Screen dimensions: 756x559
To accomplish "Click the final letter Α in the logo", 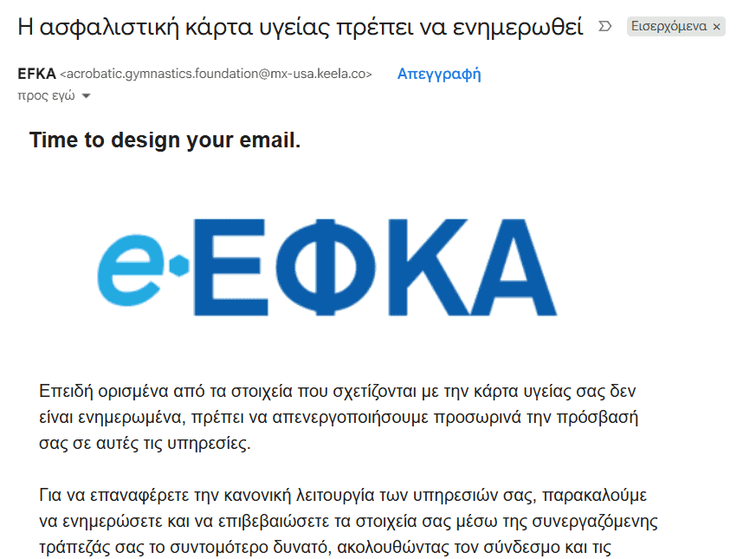I will click(x=511, y=266).
